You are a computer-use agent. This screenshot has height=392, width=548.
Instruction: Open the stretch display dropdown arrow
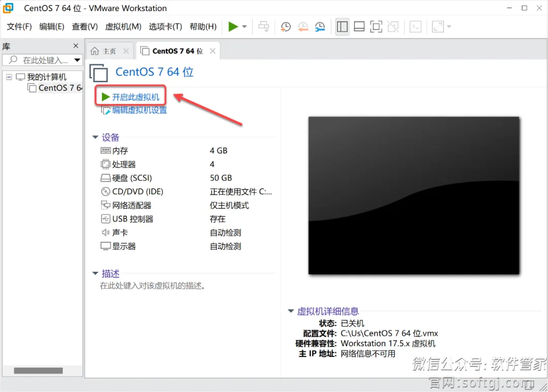point(449,26)
